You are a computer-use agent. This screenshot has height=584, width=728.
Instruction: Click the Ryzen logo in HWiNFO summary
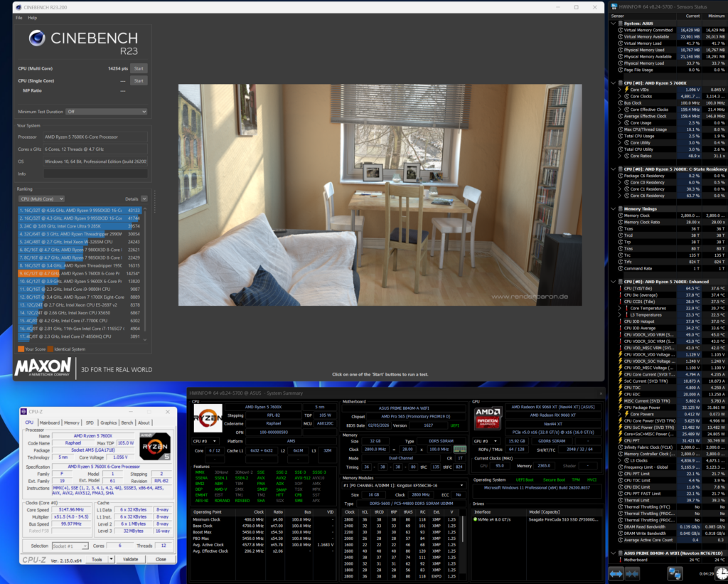(x=208, y=418)
